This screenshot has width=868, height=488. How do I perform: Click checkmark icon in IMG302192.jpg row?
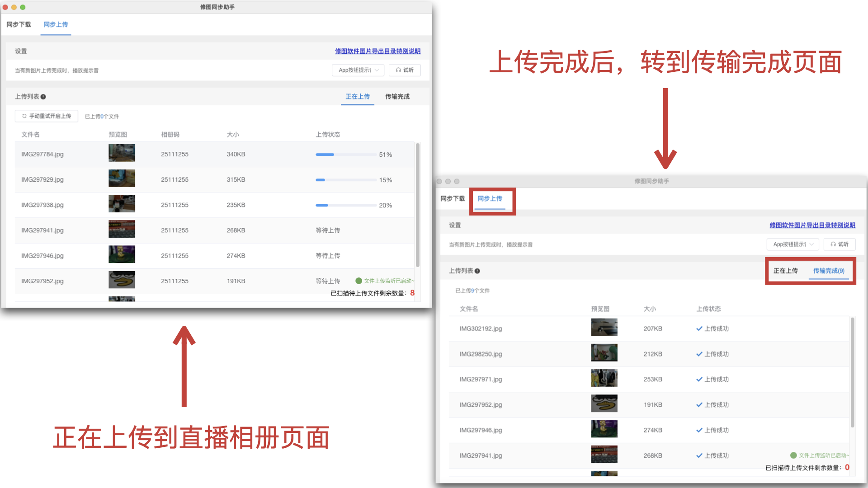(699, 328)
